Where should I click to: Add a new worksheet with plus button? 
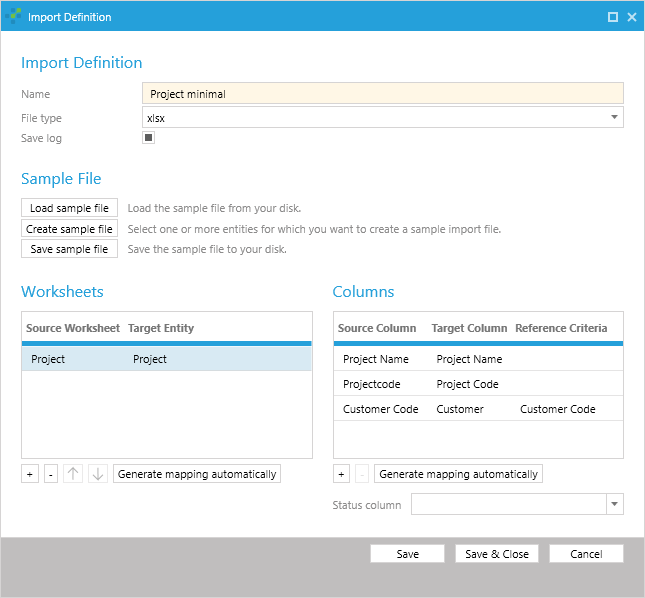pos(30,474)
